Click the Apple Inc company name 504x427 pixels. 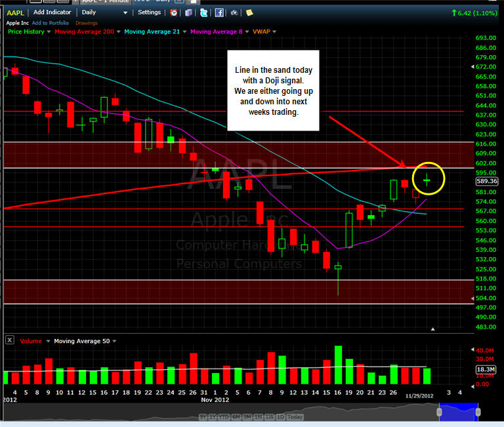click(x=17, y=23)
